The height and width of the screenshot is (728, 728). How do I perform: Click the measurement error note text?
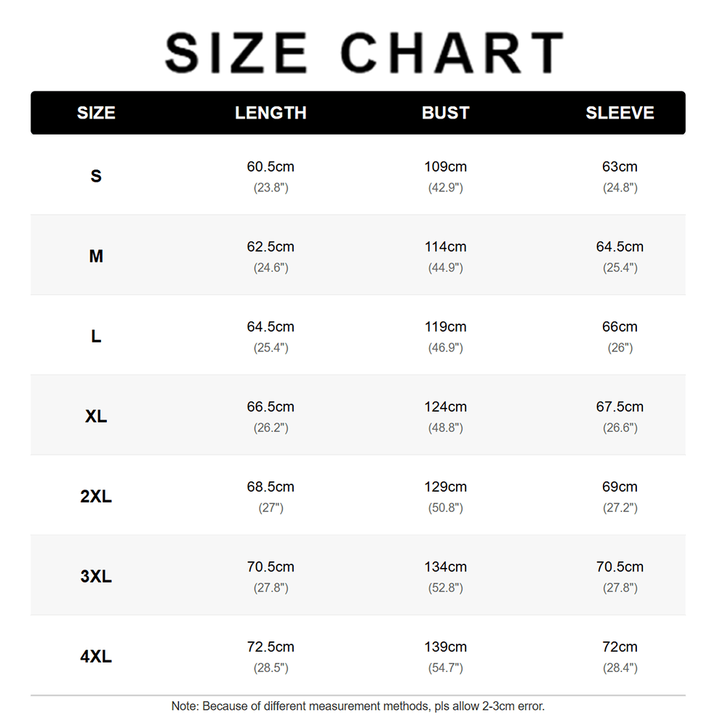point(358,706)
